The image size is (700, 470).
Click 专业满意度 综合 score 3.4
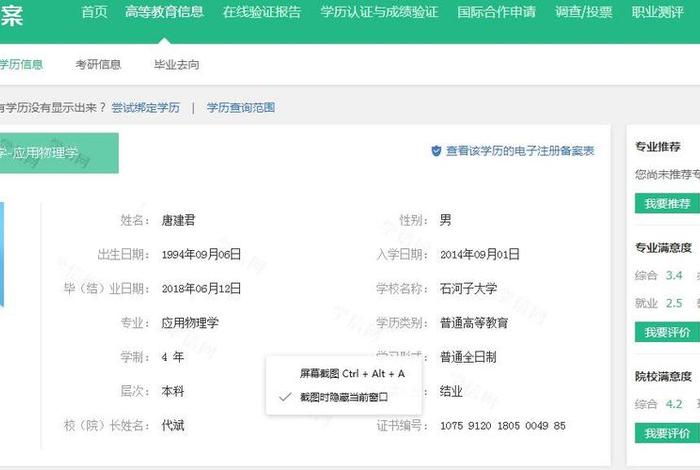[674, 275]
